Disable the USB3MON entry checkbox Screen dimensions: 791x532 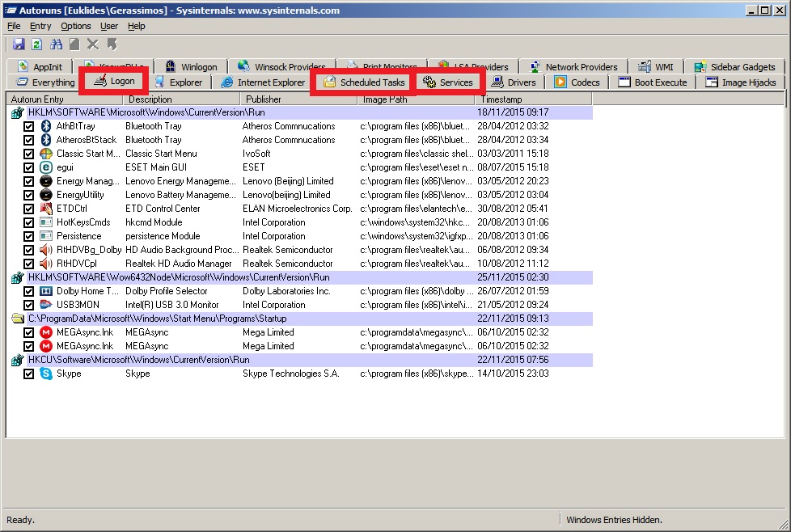[29, 305]
